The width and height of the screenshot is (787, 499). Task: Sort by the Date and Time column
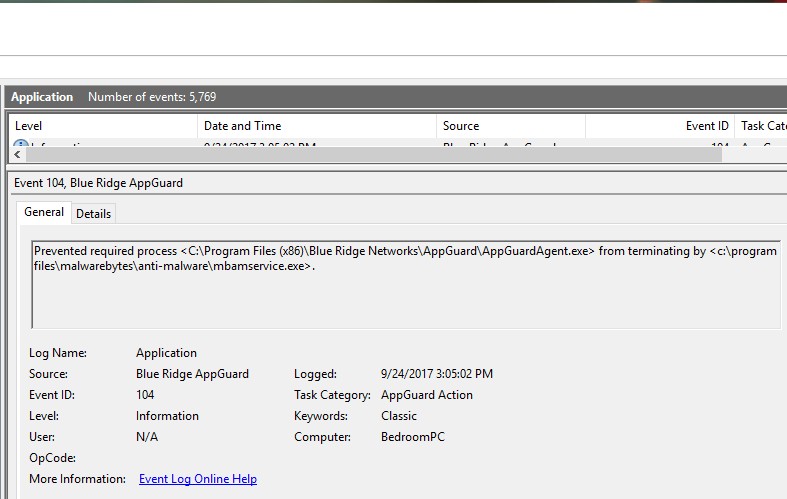317,126
